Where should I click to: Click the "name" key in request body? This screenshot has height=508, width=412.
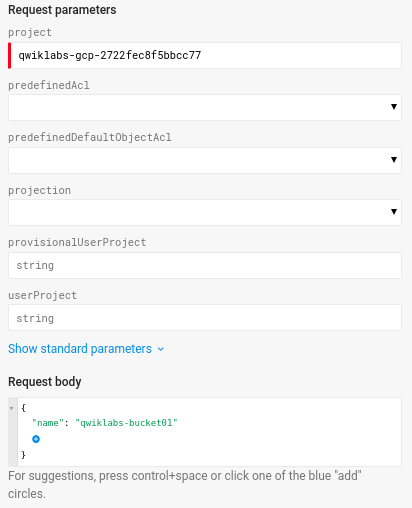48,423
